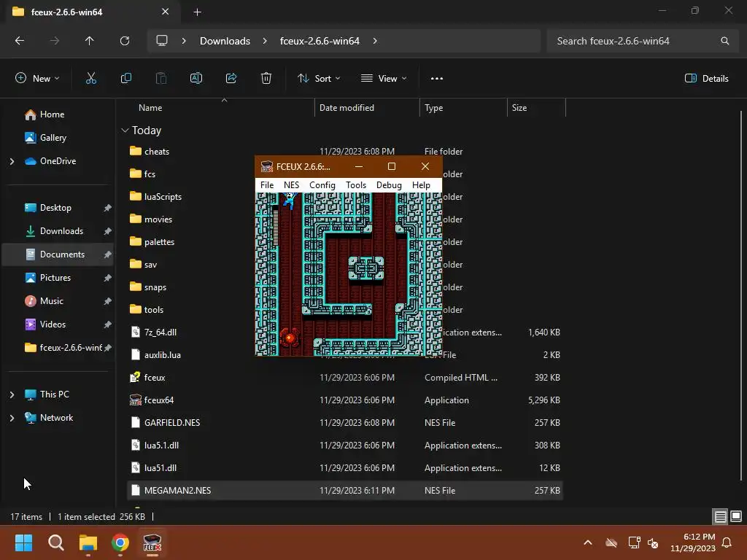Open the NES menu in FCEUX
747x560 pixels.
(292, 185)
